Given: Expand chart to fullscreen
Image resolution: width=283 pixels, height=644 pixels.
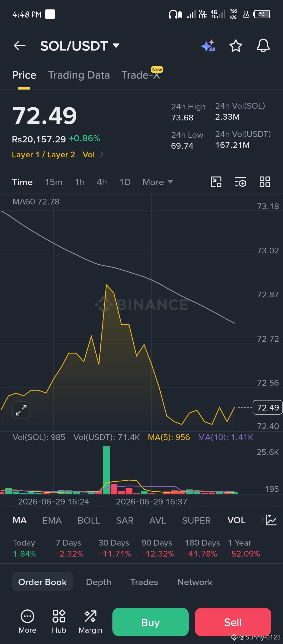Looking at the screenshot, I should pyautogui.click(x=21, y=410).
